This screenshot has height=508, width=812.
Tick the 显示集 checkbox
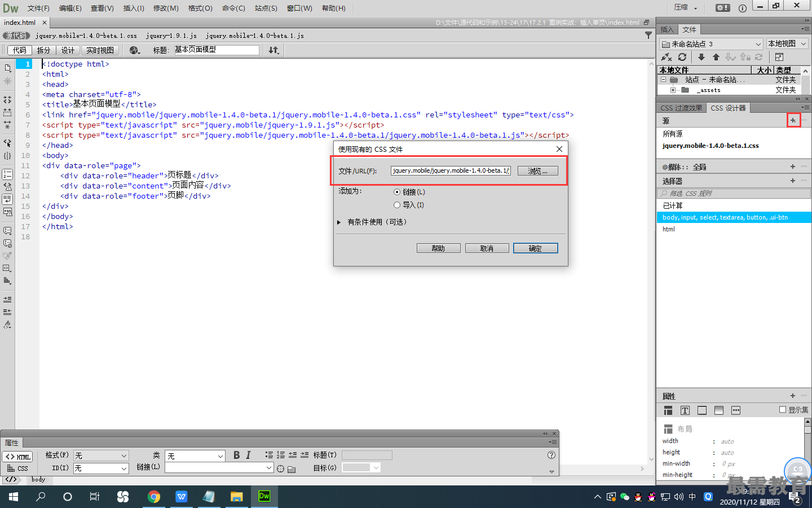783,410
